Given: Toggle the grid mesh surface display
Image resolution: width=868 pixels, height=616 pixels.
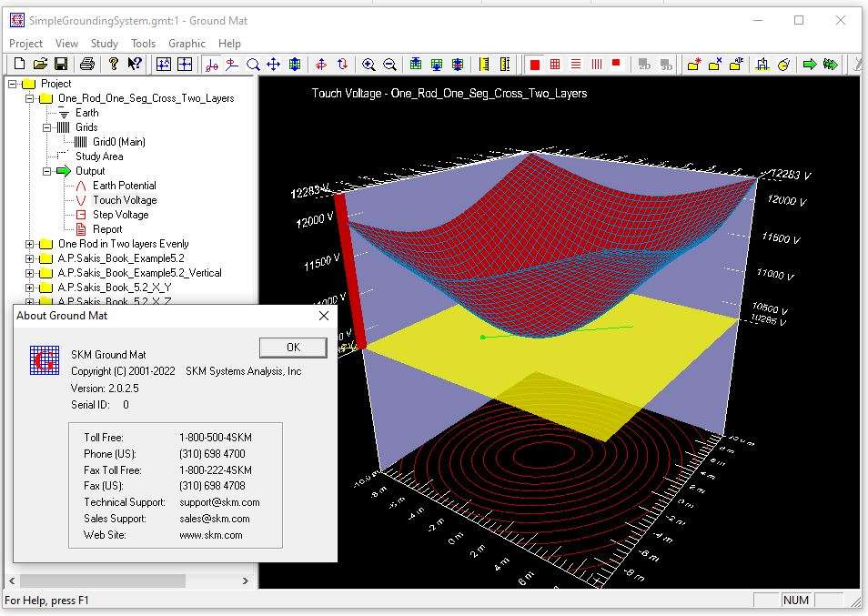Looking at the screenshot, I should point(556,62).
